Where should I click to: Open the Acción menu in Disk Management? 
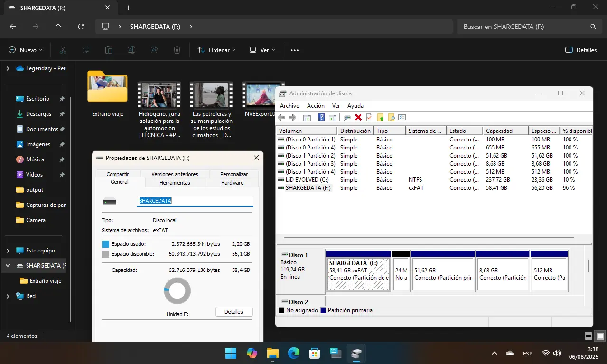tap(316, 106)
